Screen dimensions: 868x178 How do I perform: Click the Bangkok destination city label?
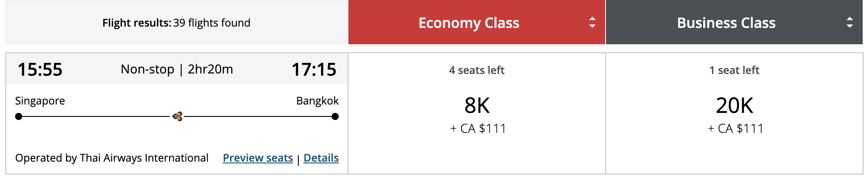tap(317, 101)
